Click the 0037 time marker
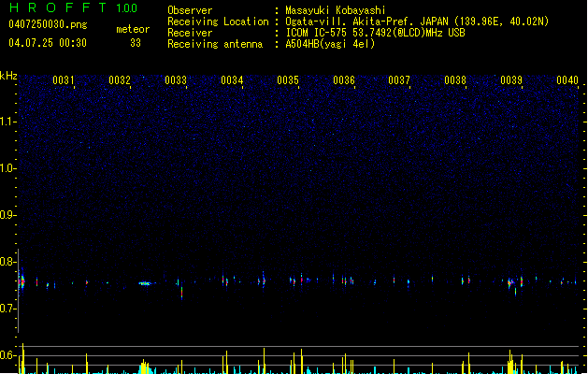This screenshot has width=588, height=374. 399,80
